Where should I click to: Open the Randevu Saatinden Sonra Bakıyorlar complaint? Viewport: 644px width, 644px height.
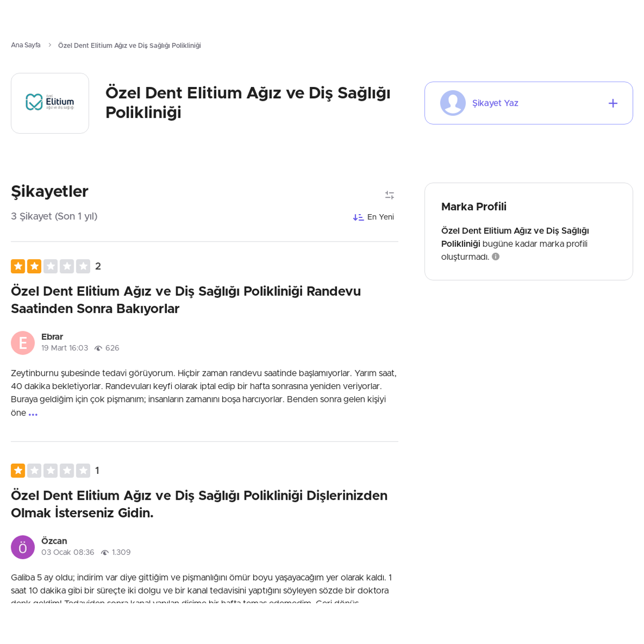186,300
